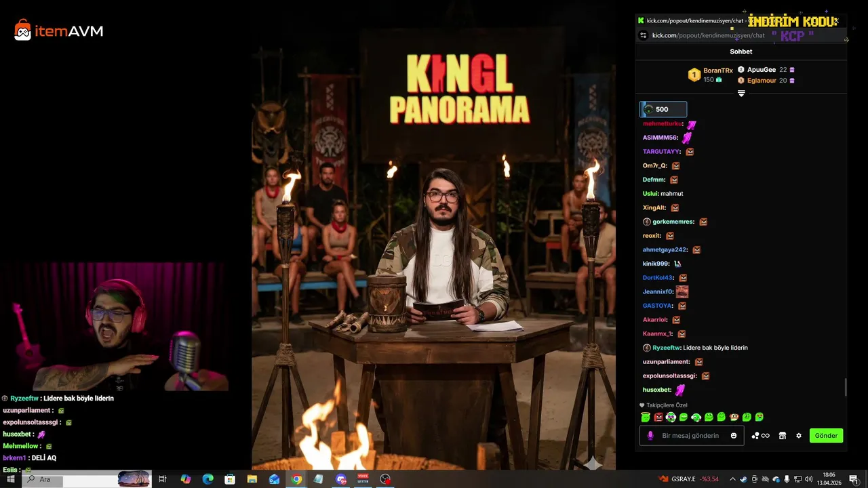868x488 pixels.
Task: Click username ASIMMM56 in chat
Action: pos(660,138)
